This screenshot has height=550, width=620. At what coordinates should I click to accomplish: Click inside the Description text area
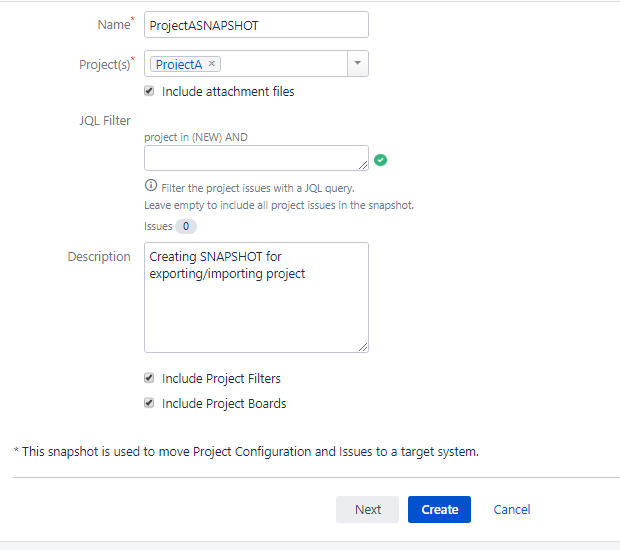256,310
